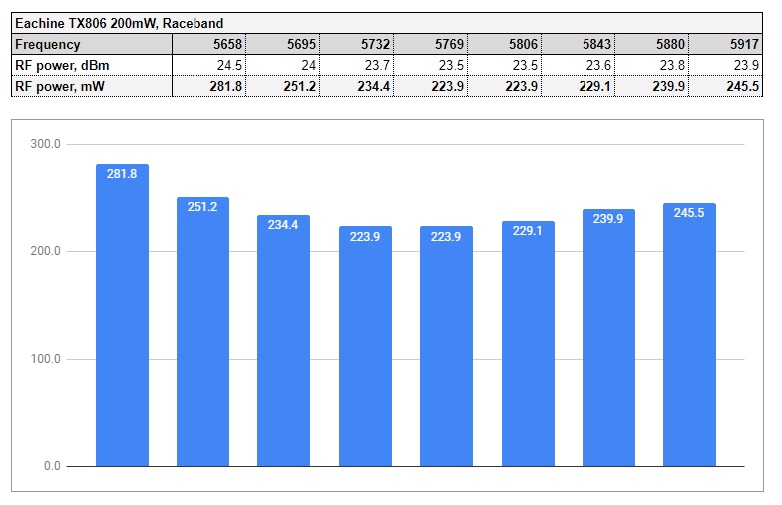
Task: Select frequency cell 5917
Action: tap(726, 44)
